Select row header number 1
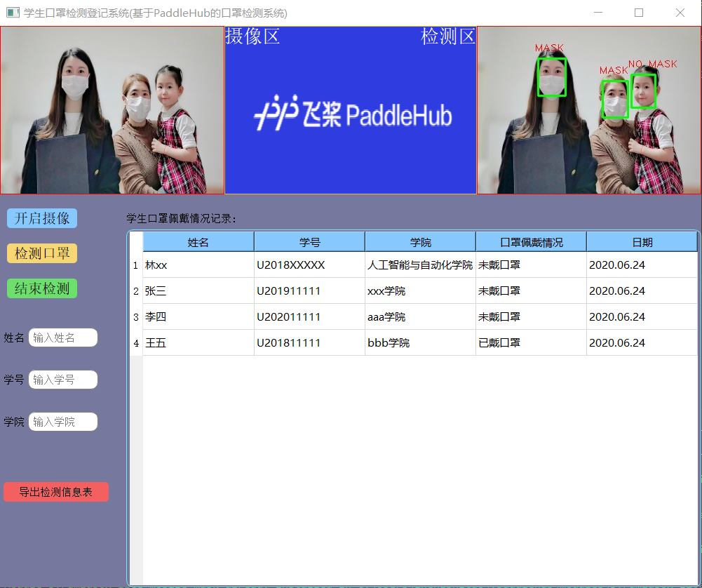The image size is (702, 588). click(x=136, y=265)
